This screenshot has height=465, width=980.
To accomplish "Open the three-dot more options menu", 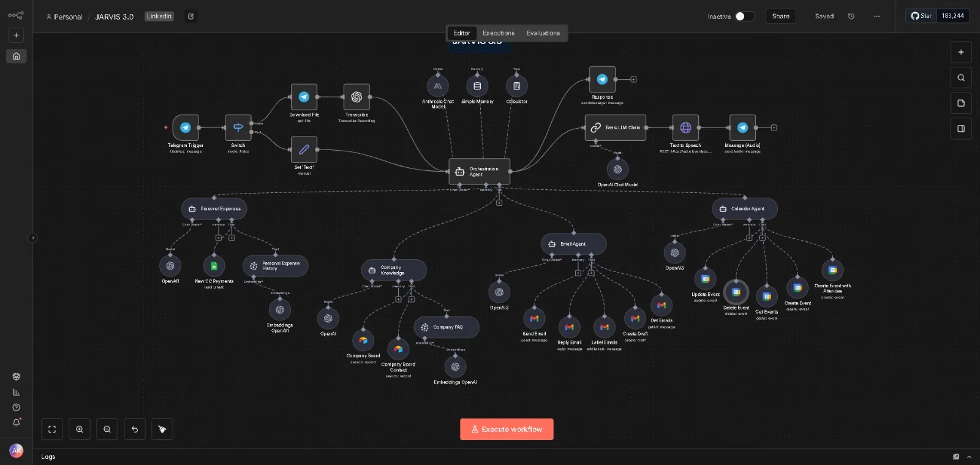I will [x=876, y=17].
